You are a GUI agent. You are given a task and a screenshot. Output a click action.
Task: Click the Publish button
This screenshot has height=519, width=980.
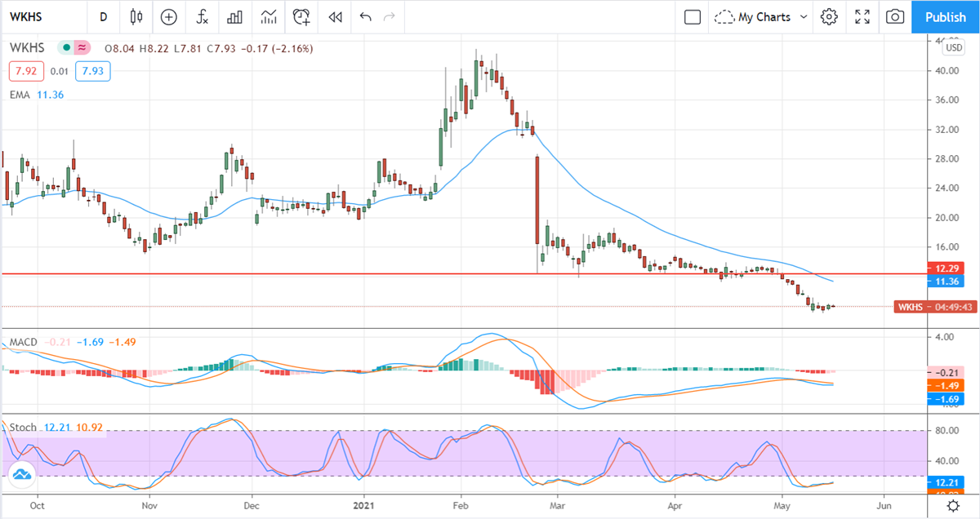[x=945, y=17]
